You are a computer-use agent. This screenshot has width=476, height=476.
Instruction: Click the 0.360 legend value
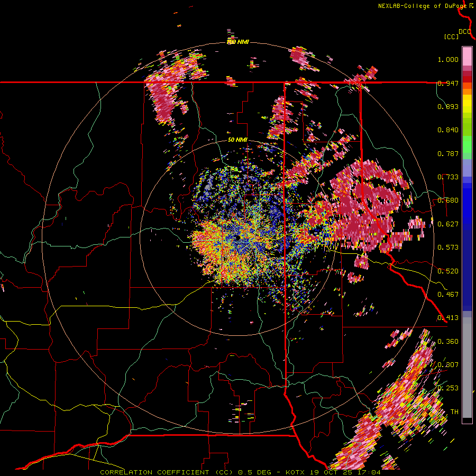448,342
